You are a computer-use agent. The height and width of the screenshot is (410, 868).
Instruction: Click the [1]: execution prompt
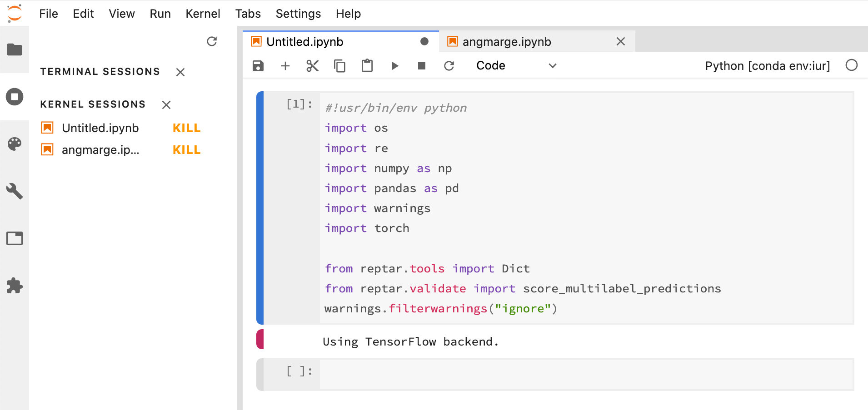coord(299,104)
